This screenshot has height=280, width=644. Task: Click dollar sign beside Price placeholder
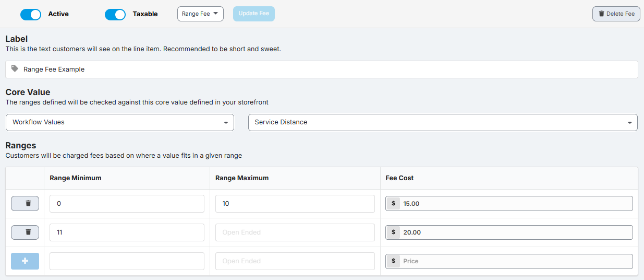pyautogui.click(x=393, y=261)
